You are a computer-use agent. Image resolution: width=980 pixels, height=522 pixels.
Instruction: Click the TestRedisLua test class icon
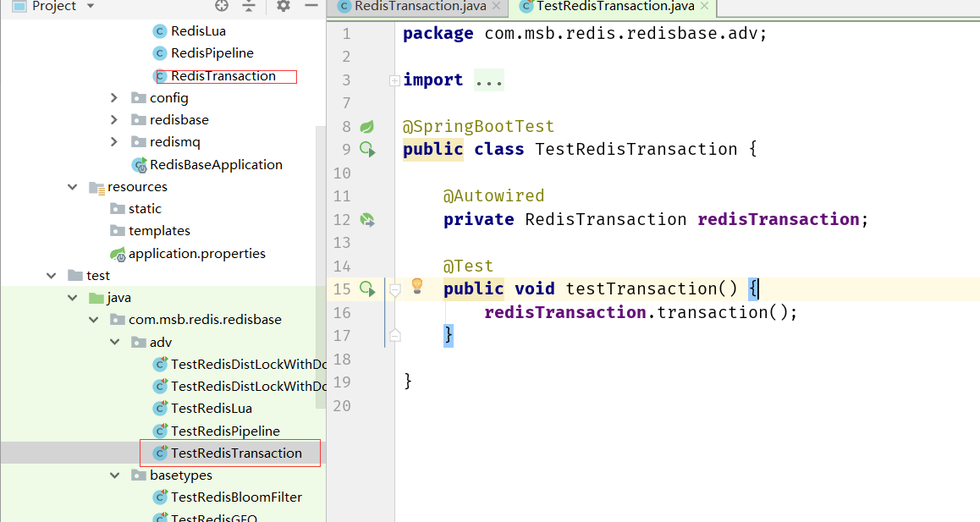coord(161,409)
